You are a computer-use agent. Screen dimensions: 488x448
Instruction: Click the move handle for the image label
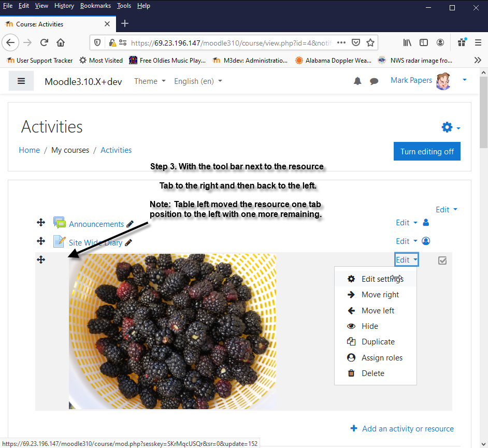click(41, 259)
